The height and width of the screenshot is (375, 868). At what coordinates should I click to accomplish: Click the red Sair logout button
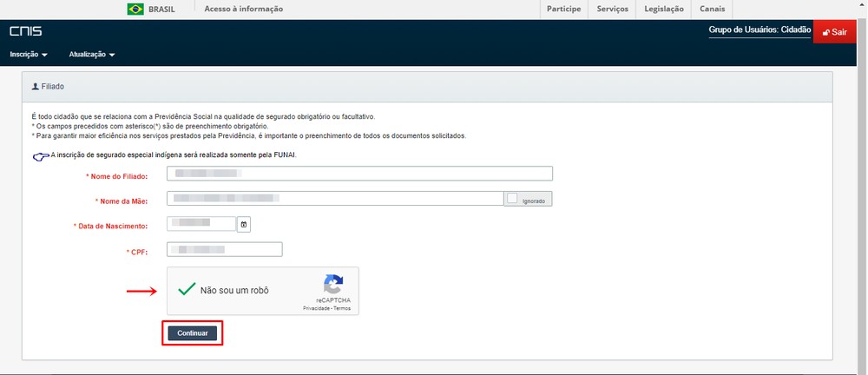point(834,32)
